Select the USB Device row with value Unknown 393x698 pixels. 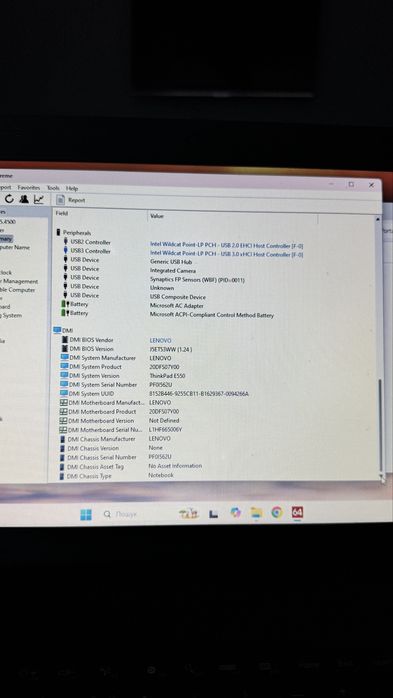162,288
